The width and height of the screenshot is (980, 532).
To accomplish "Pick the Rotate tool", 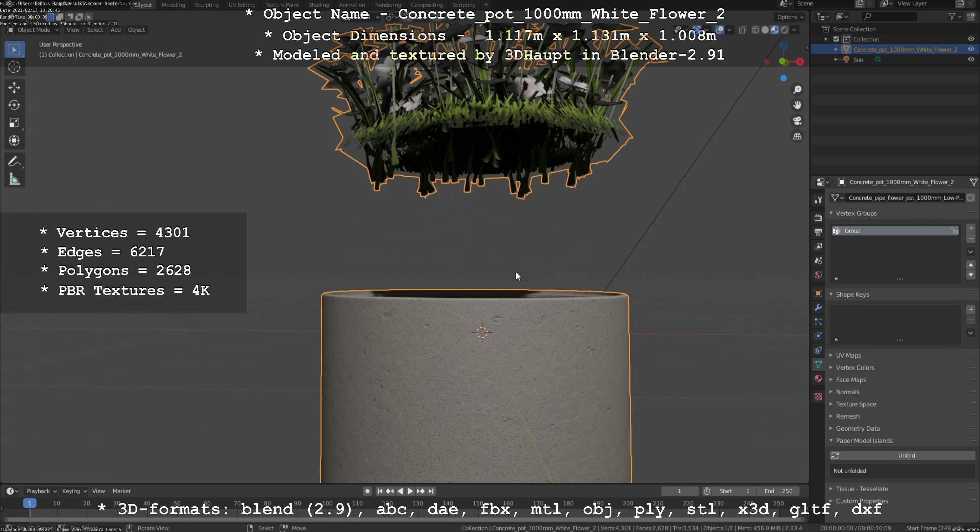I will point(15,105).
